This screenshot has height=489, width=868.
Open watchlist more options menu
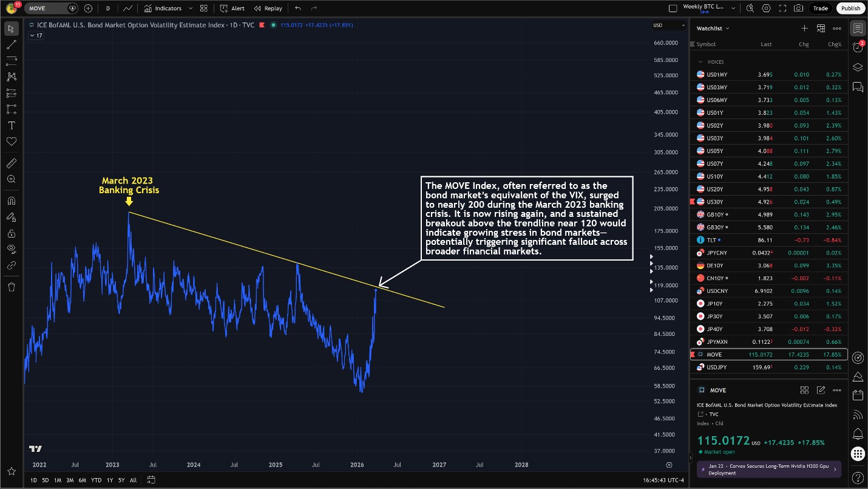[837, 28]
